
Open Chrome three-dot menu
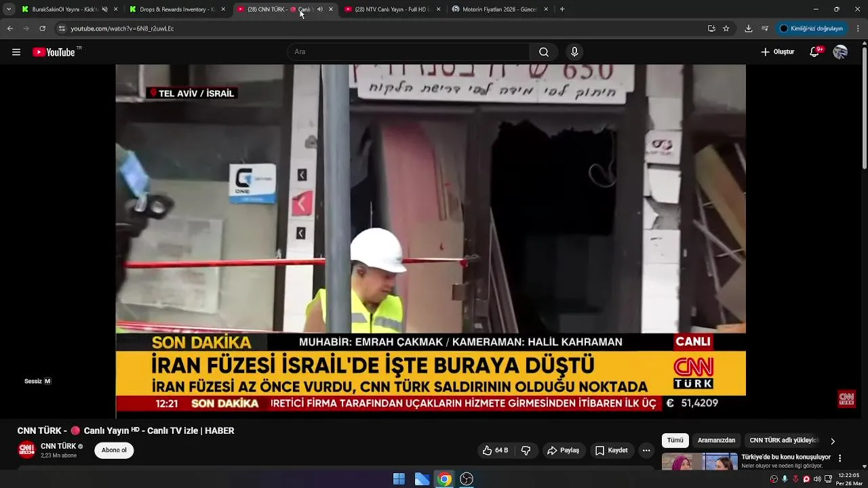pyautogui.click(x=859, y=28)
